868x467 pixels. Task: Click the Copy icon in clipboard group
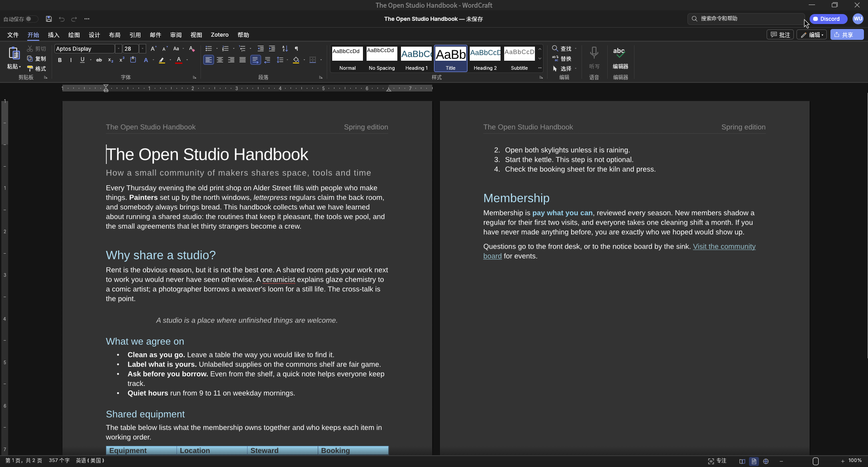pyautogui.click(x=30, y=59)
